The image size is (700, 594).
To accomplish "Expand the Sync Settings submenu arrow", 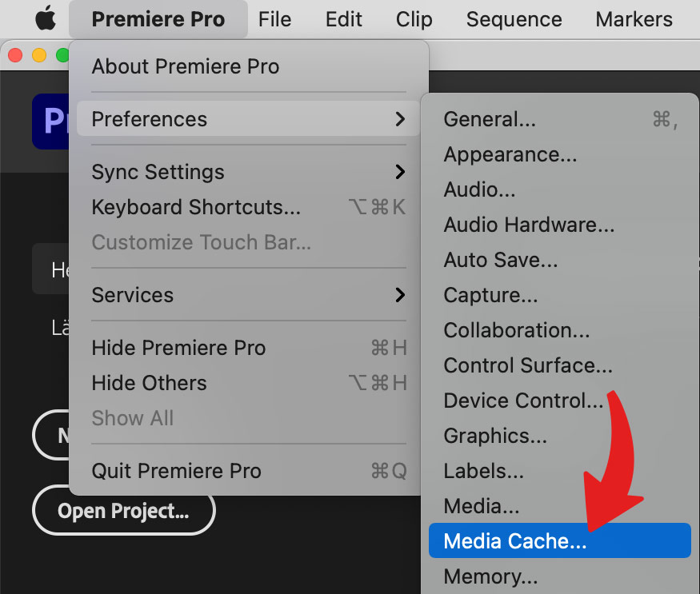I will pos(400,172).
